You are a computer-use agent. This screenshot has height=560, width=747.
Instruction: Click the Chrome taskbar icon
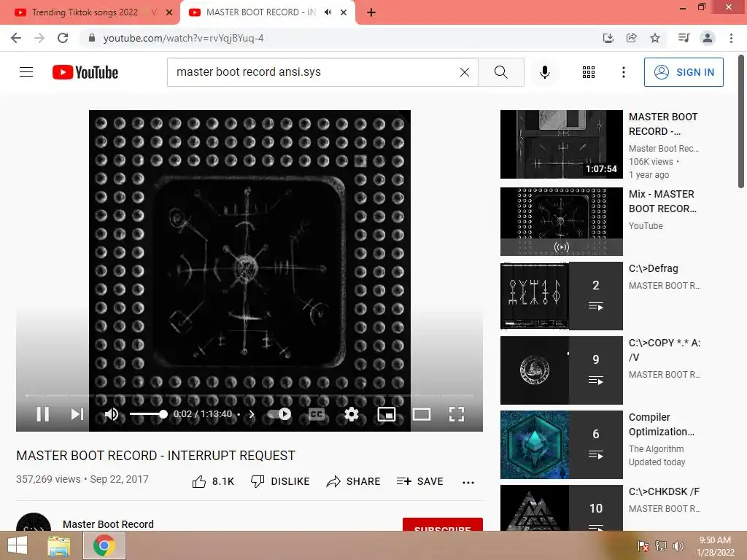[104, 545]
